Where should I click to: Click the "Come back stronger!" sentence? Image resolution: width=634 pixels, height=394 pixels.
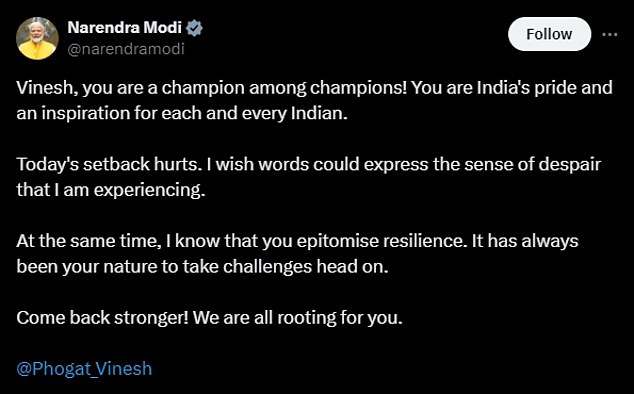[x=102, y=318]
